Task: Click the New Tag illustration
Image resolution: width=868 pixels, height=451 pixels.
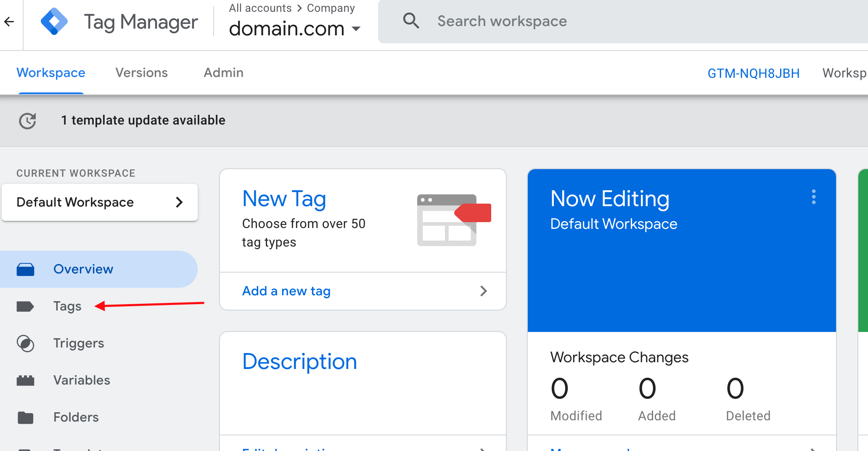Action: point(454,220)
